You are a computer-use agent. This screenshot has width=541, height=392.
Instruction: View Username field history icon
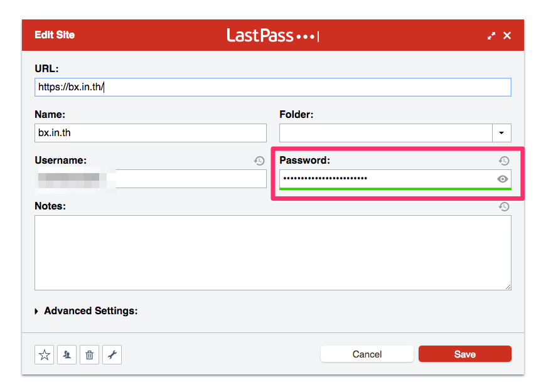(x=259, y=161)
